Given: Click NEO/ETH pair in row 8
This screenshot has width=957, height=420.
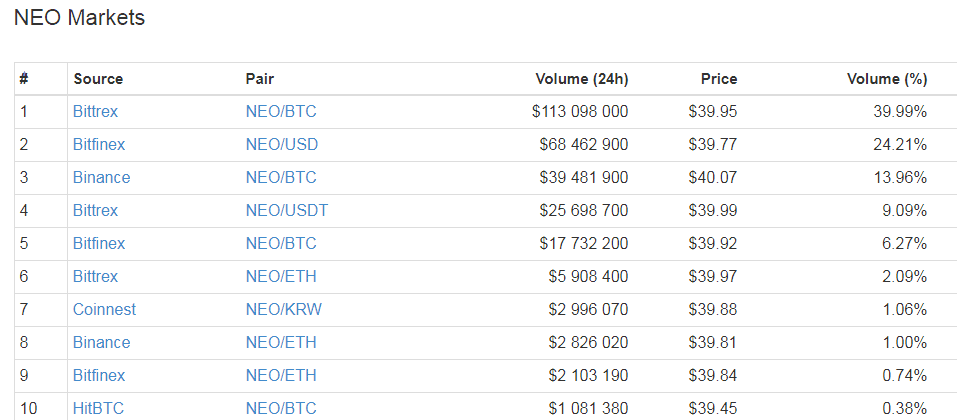Looking at the screenshot, I should point(281,342).
